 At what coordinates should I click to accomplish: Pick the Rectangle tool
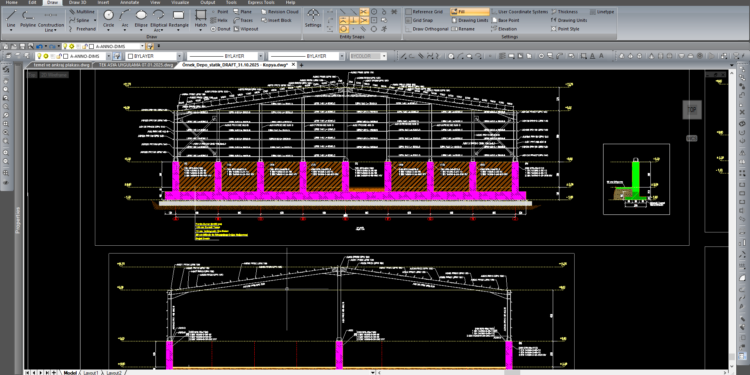178,18
